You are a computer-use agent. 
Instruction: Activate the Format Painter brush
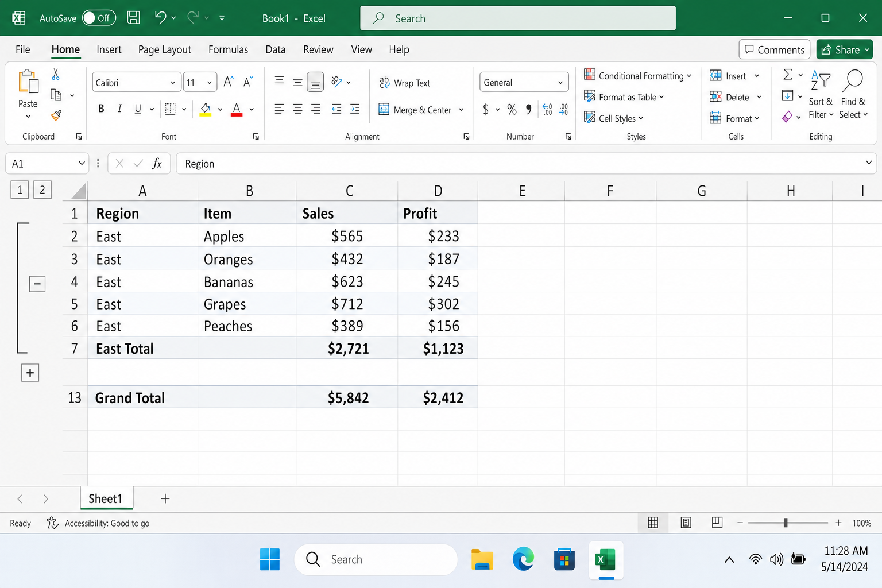[56, 115]
